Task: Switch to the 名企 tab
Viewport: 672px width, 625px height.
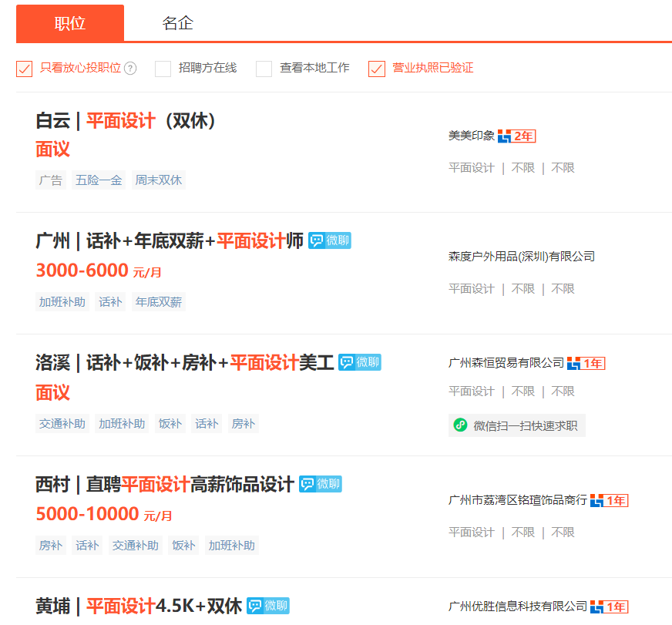Action: click(178, 23)
